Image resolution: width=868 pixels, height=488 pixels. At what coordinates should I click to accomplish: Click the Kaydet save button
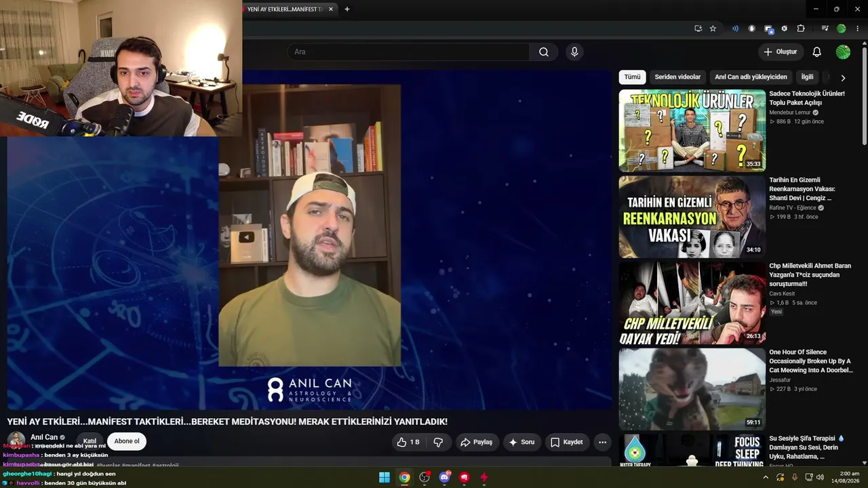coord(566,442)
